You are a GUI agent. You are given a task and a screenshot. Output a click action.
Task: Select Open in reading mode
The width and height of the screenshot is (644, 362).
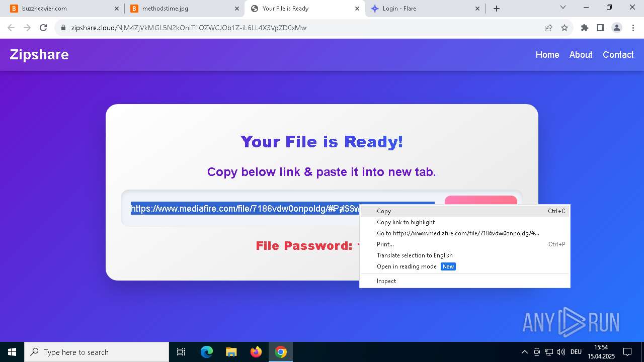point(465,266)
